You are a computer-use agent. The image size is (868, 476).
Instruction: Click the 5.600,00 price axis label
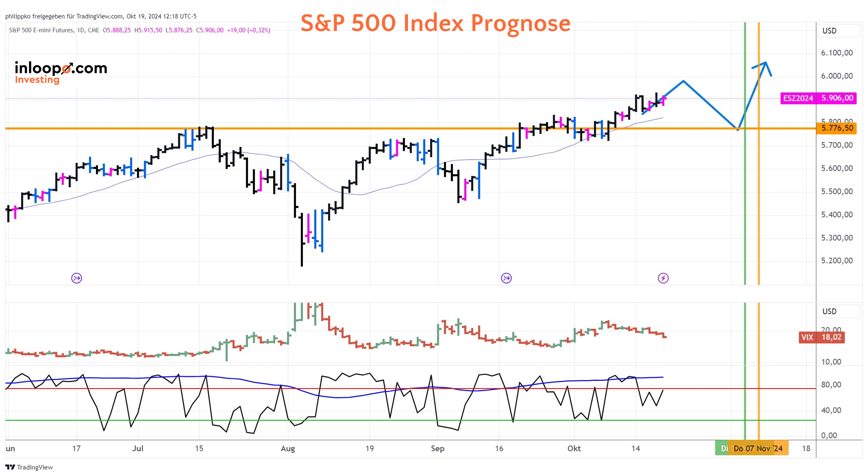tap(837, 168)
